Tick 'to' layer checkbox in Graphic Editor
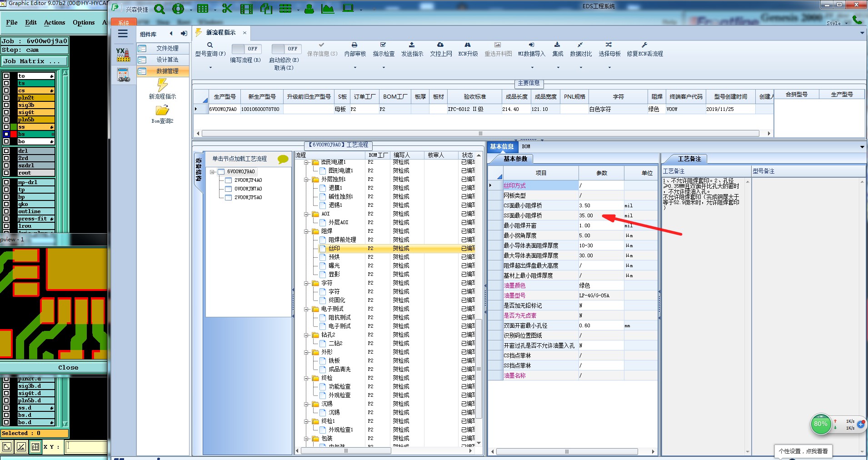This screenshot has width=868, height=460. point(6,76)
